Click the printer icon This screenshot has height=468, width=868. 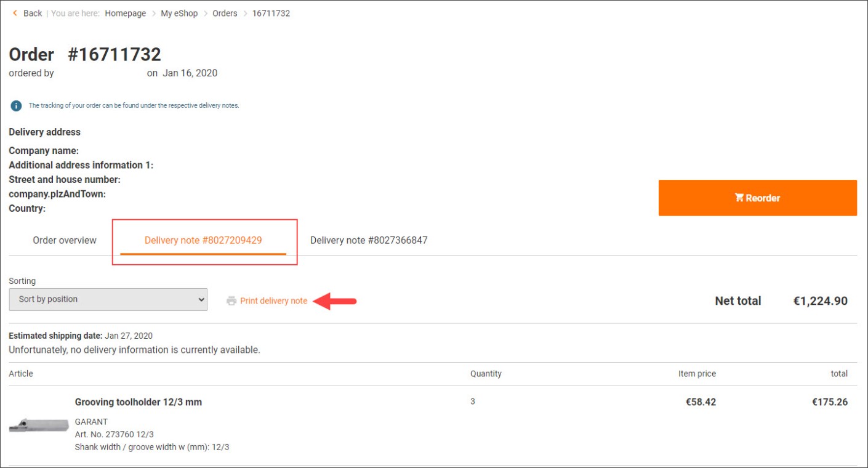pos(231,301)
